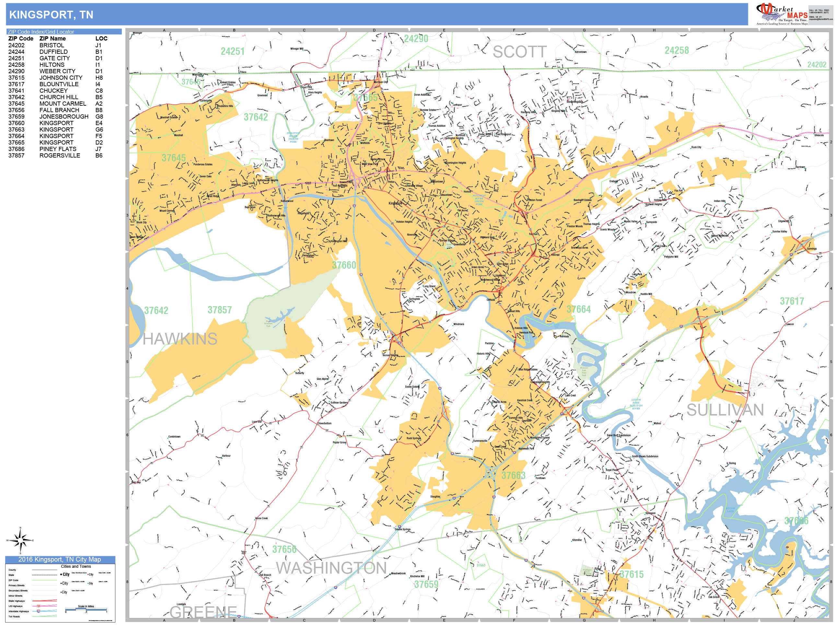Click the US Highways shield in legend
The image size is (840, 630).
click(x=39, y=606)
